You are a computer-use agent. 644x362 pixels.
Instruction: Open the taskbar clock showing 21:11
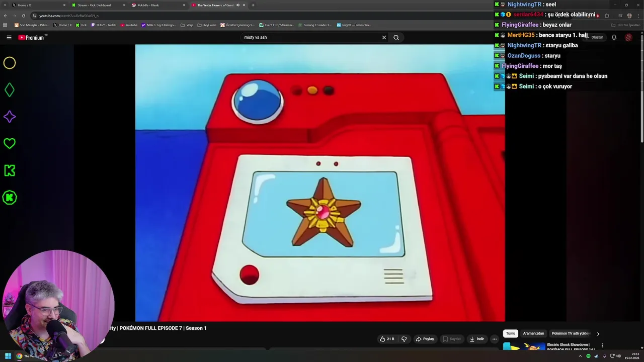tap(632, 356)
